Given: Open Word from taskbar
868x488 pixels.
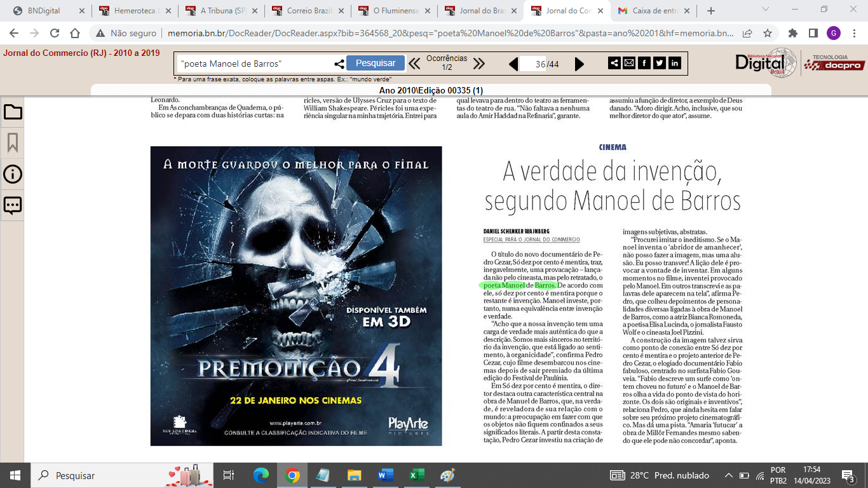Looking at the screenshot, I should point(386,475).
